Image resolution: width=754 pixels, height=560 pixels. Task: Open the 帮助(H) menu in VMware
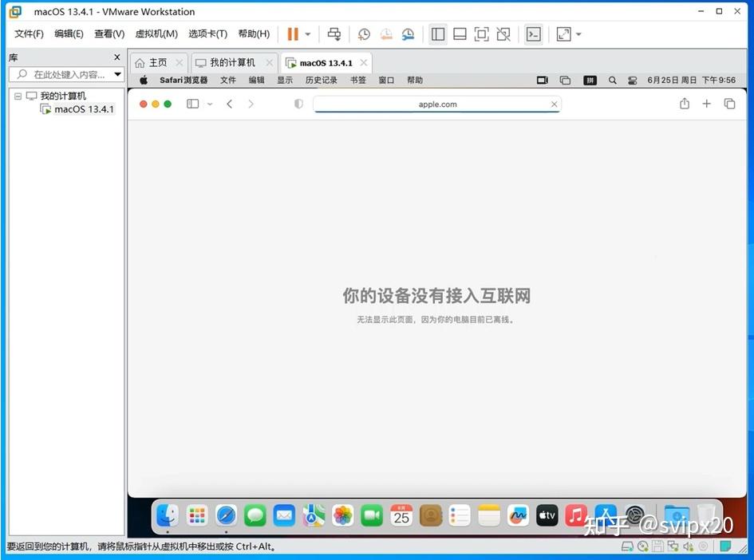pos(254,34)
